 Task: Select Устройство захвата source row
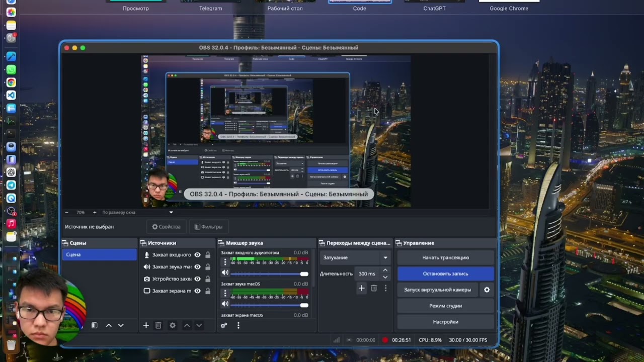point(177,279)
